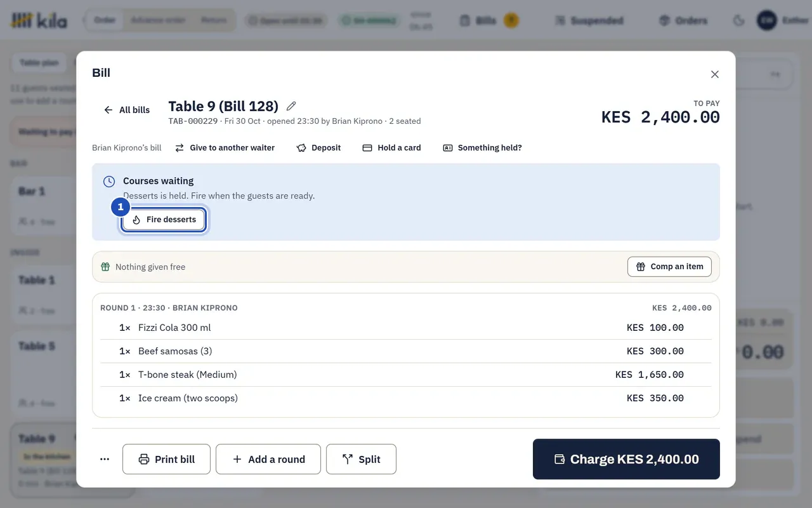
Task: Choose Hold a card
Action: coord(391,148)
